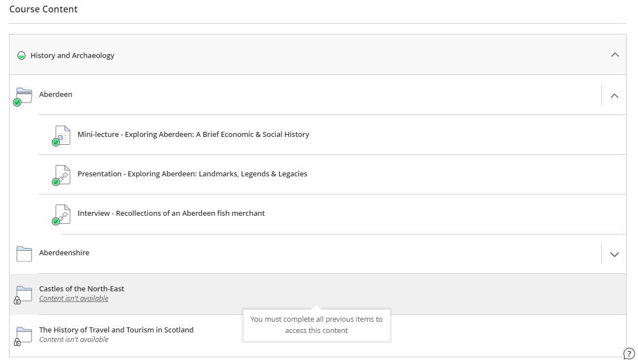
Task: Collapse the Aberdeen folder chevron
Action: pos(614,96)
